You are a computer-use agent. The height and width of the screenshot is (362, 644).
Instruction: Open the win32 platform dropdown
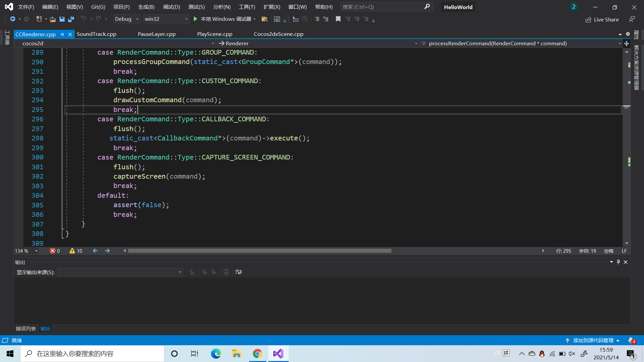[x=166, y=19]
